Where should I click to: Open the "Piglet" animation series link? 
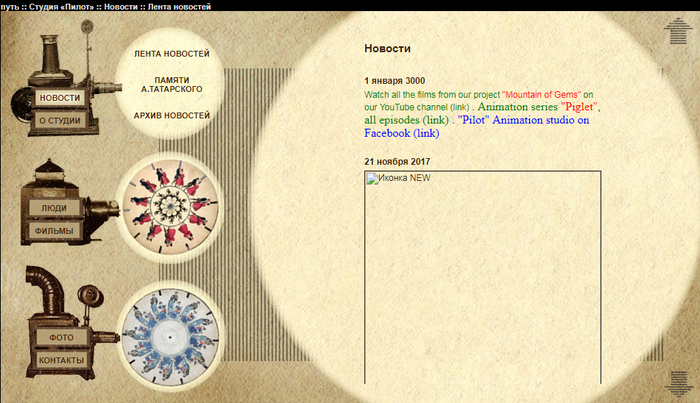[x=579, y=107]
